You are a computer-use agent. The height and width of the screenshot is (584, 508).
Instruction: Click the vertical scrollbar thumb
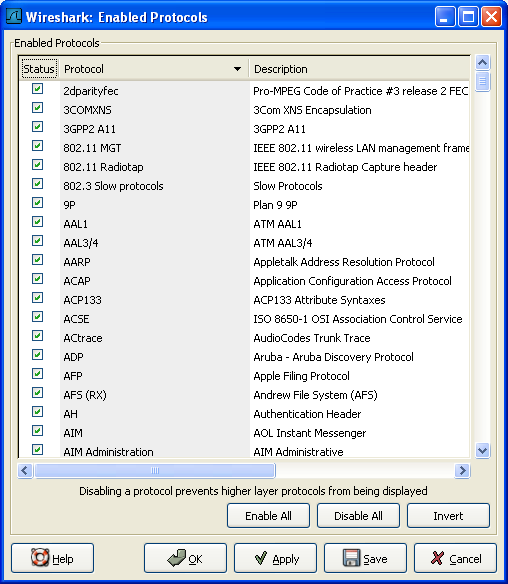[483, 81]
